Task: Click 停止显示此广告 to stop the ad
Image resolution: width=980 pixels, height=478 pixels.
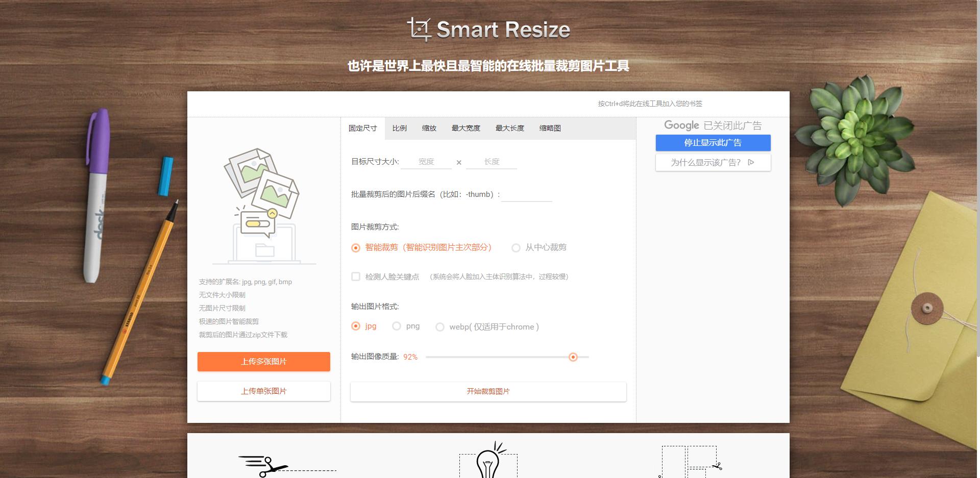Action: click(x=713, y=143)
